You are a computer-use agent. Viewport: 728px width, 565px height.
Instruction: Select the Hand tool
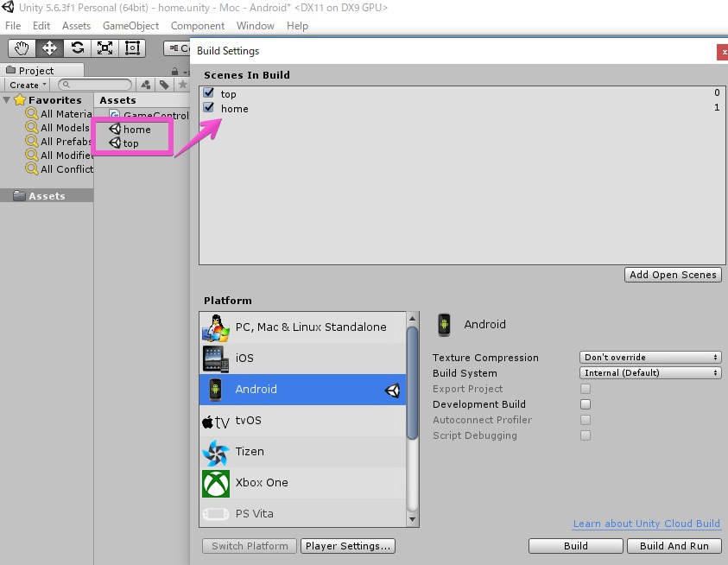click(22, 48)
